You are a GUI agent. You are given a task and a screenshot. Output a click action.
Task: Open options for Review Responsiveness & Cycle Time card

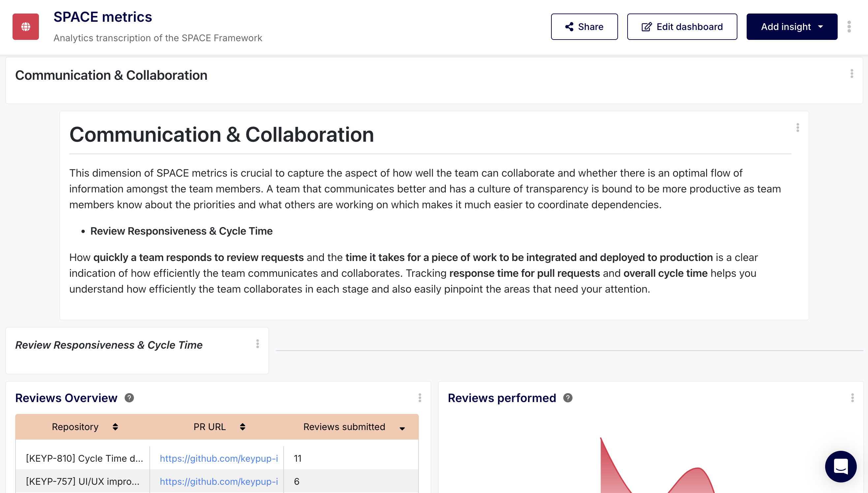coord(258,344)
